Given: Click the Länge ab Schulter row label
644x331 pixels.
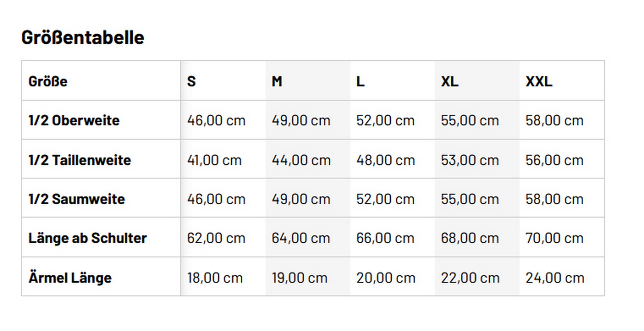Looking at the screenshot, I should [x=88, y=238].
